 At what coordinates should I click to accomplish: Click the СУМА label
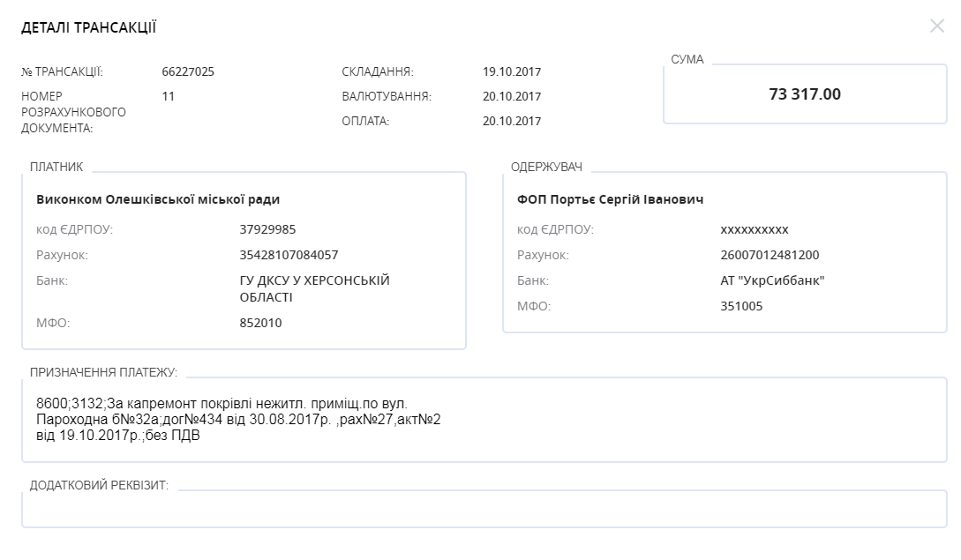click(687, 59)
